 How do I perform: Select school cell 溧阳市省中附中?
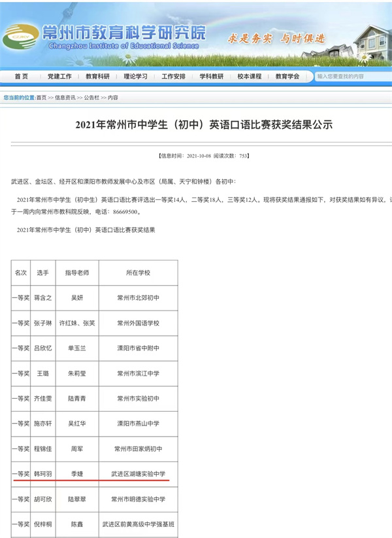139,348
